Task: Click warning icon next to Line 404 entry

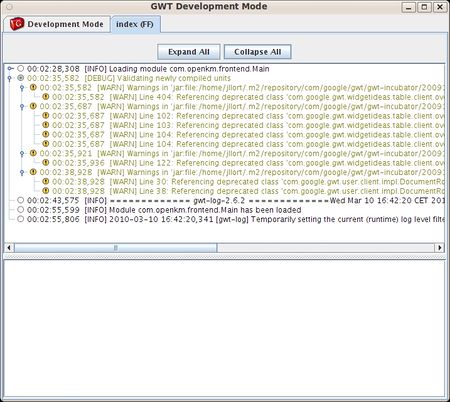Action: pyautogui.click(x=46, y=97)
